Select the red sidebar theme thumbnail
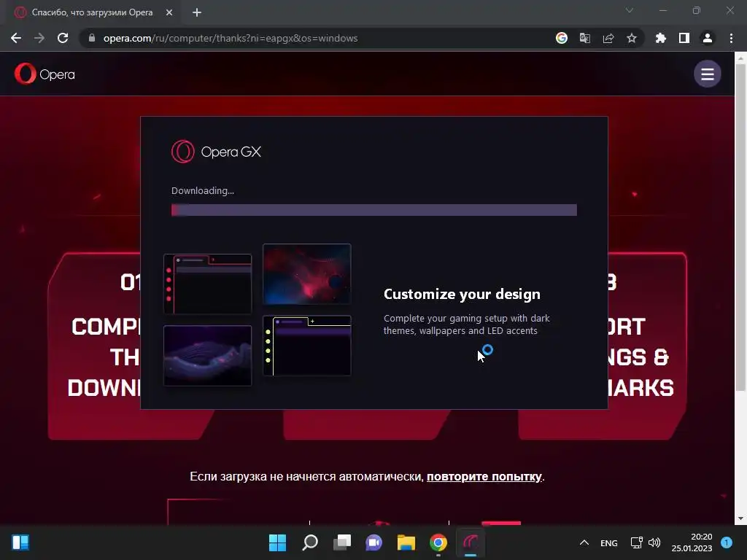747x560 pixels. [208, 284]
